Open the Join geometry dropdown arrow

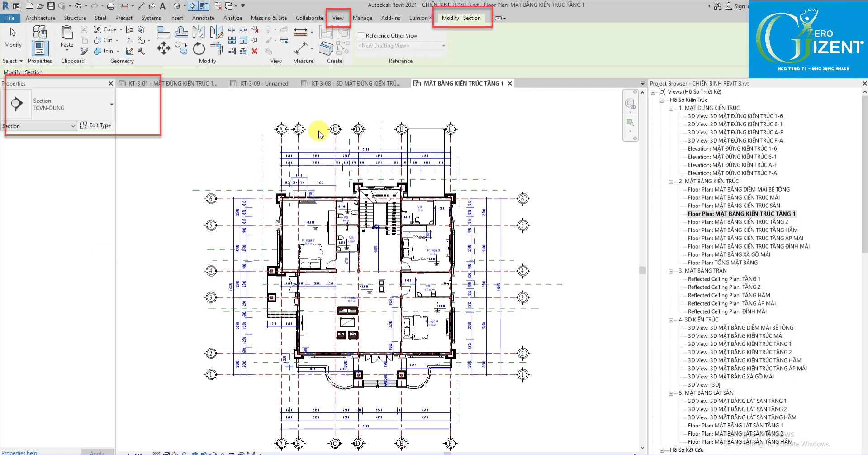[x=118, y=51]
